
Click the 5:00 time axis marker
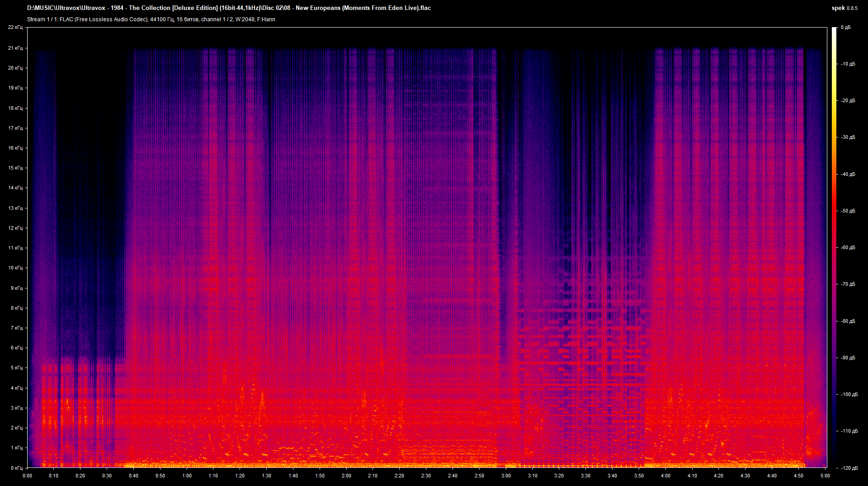pos(826,476)
